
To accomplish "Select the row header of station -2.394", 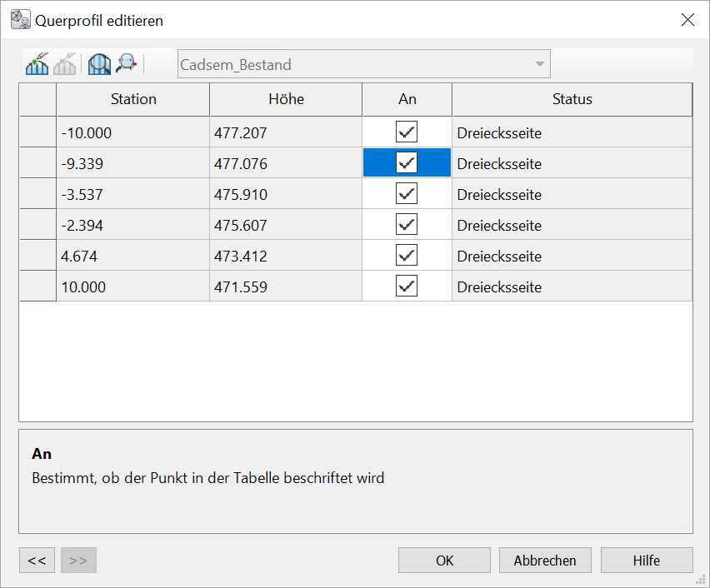I will pyautogui.click(x=37, y=225).
